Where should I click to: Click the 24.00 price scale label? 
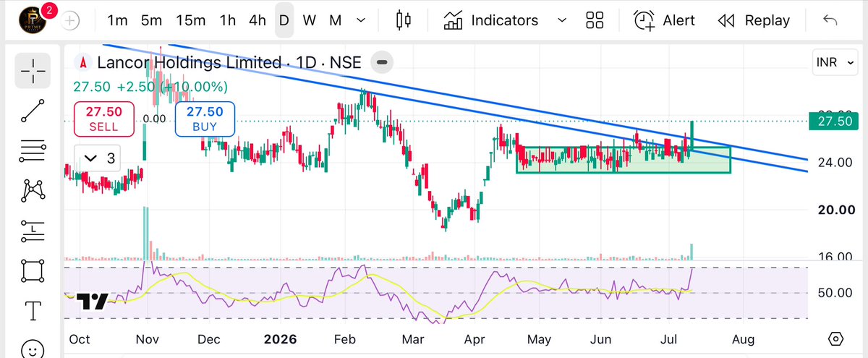coord(835,163)
